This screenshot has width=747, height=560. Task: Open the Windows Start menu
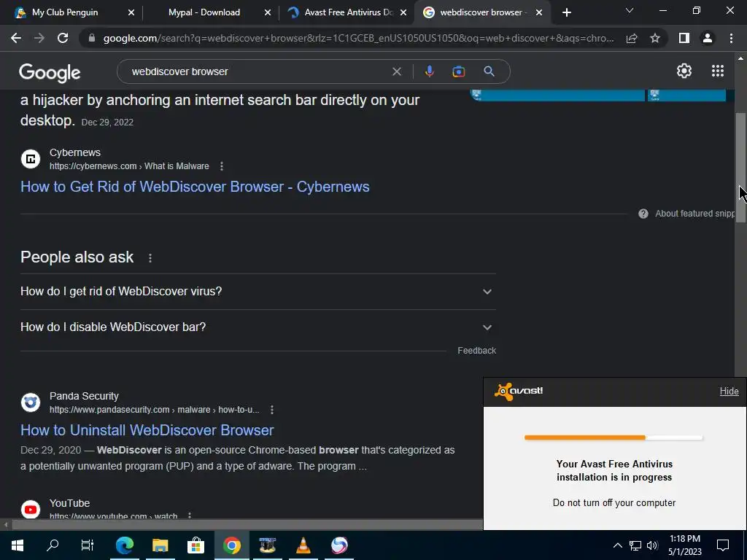(x=18, y=545)
